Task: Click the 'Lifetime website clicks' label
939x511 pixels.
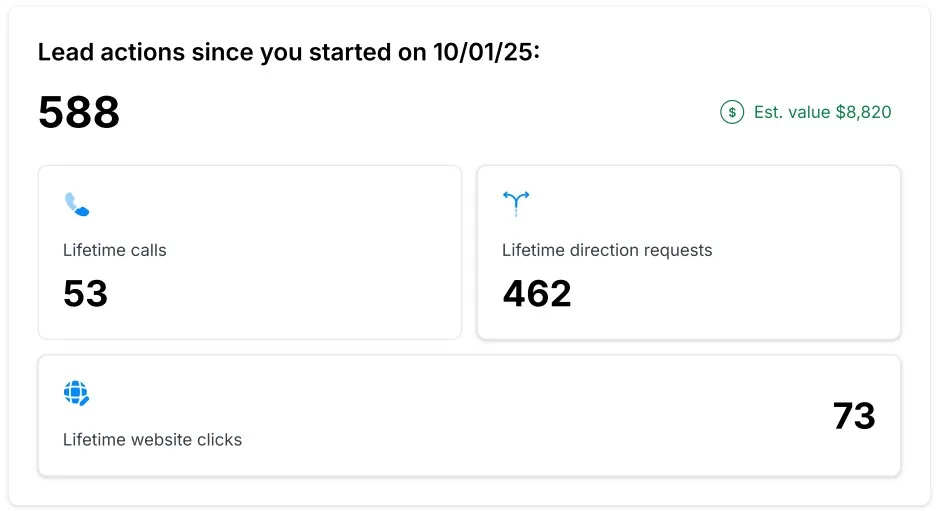Action: point(152,439)
